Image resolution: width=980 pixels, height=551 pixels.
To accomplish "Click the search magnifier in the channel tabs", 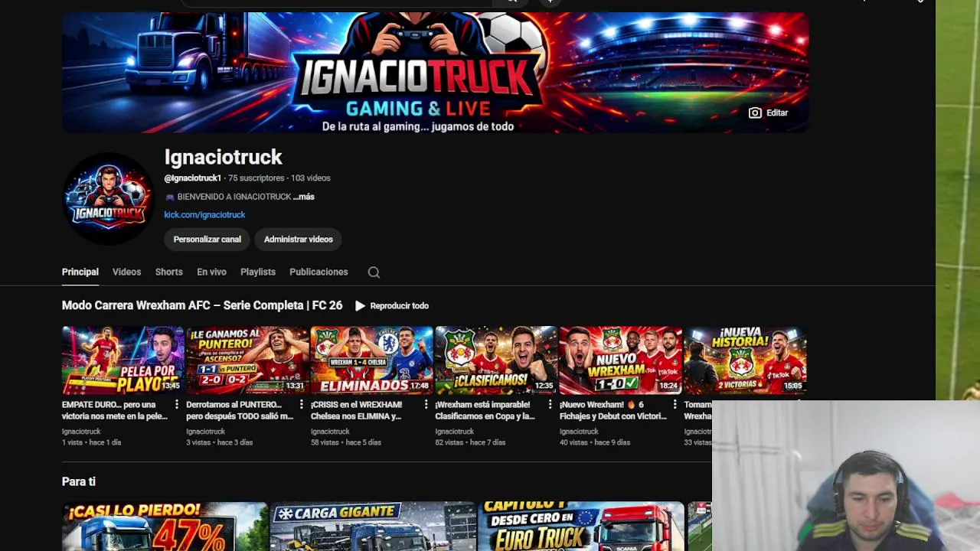I will 374,272.
